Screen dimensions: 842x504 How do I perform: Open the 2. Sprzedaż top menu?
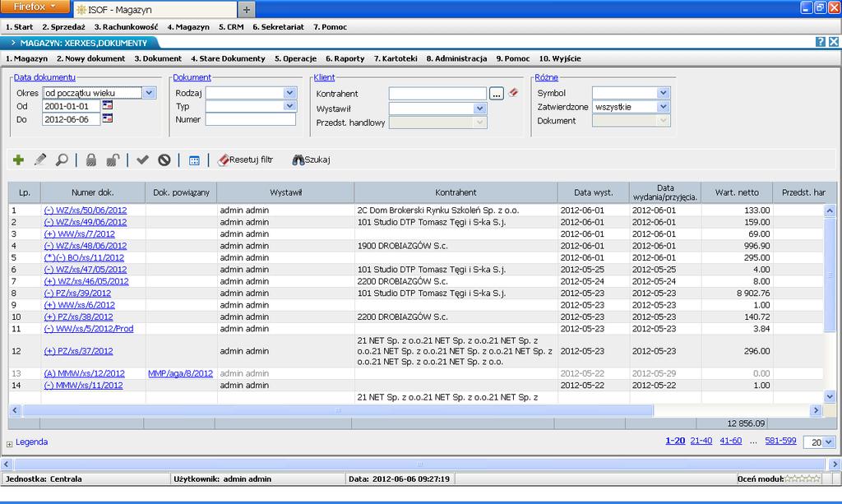point(63,27)
